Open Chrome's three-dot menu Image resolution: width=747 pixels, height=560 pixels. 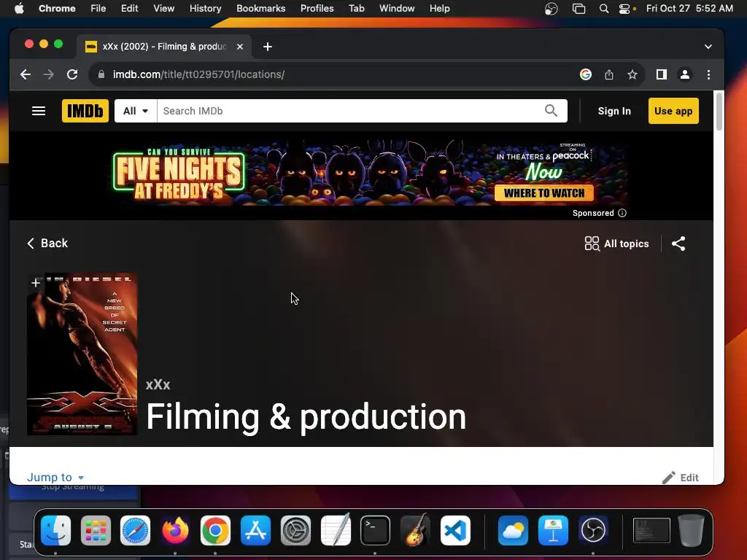[x=708, y=74]
